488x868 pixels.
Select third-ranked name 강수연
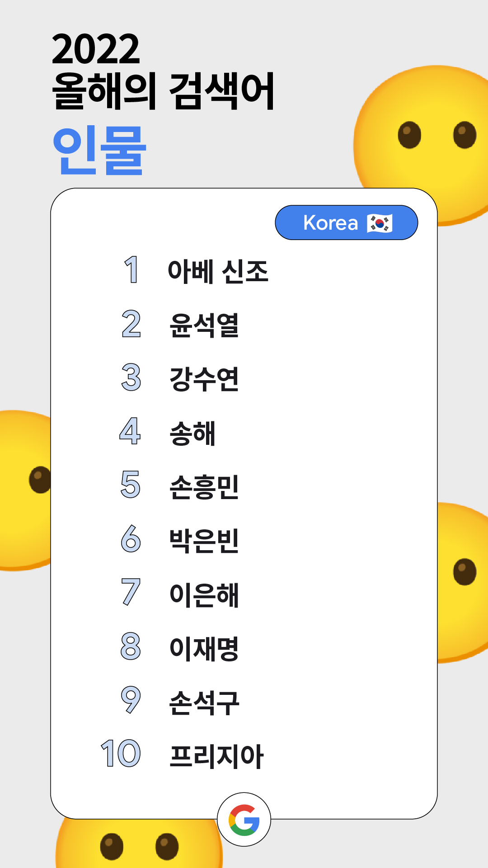click(x=204, y=379)
